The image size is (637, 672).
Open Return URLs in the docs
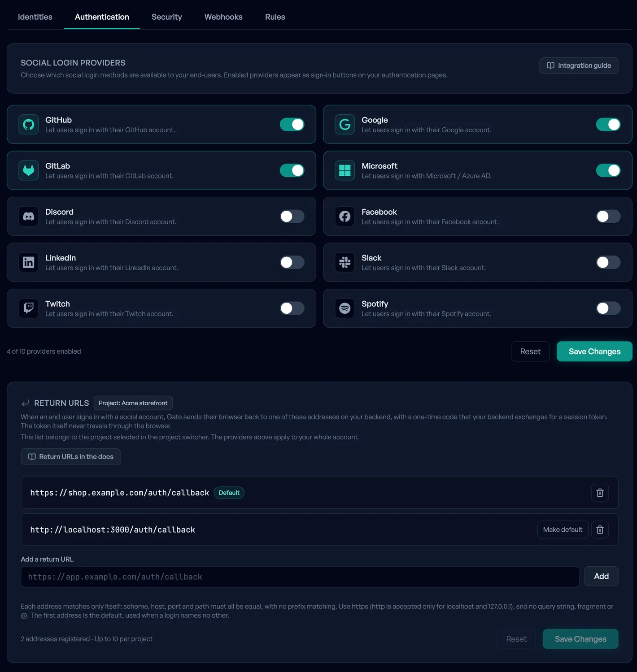[71, 457]
